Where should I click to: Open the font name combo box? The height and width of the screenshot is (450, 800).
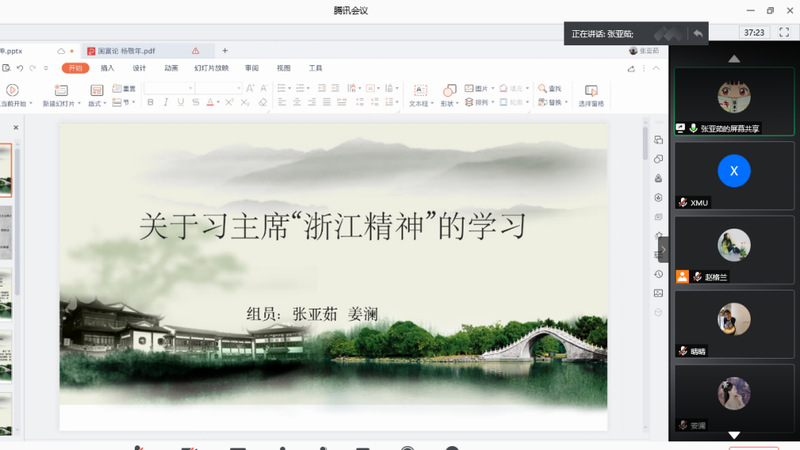pyautogui.click(x=168, y=88)
